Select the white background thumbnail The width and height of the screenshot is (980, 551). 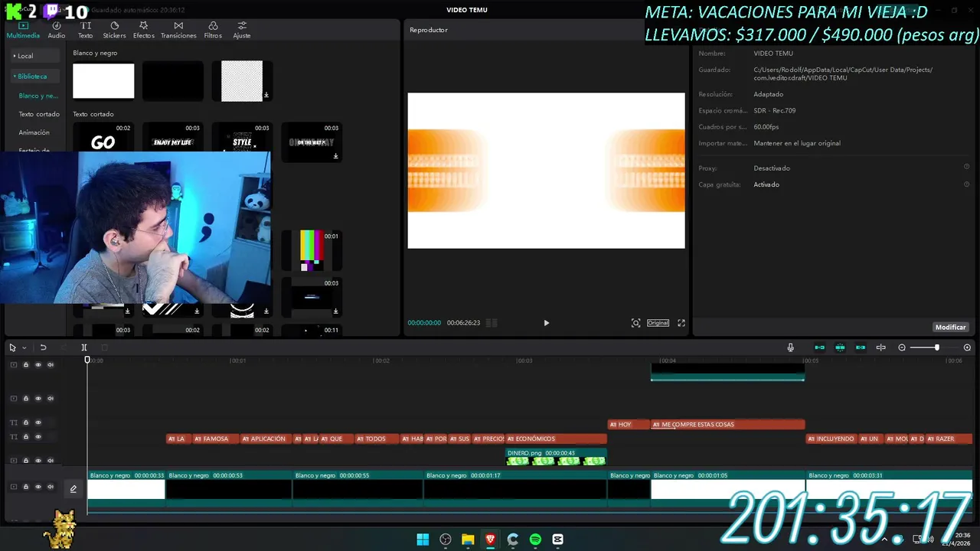pos(103,81)
